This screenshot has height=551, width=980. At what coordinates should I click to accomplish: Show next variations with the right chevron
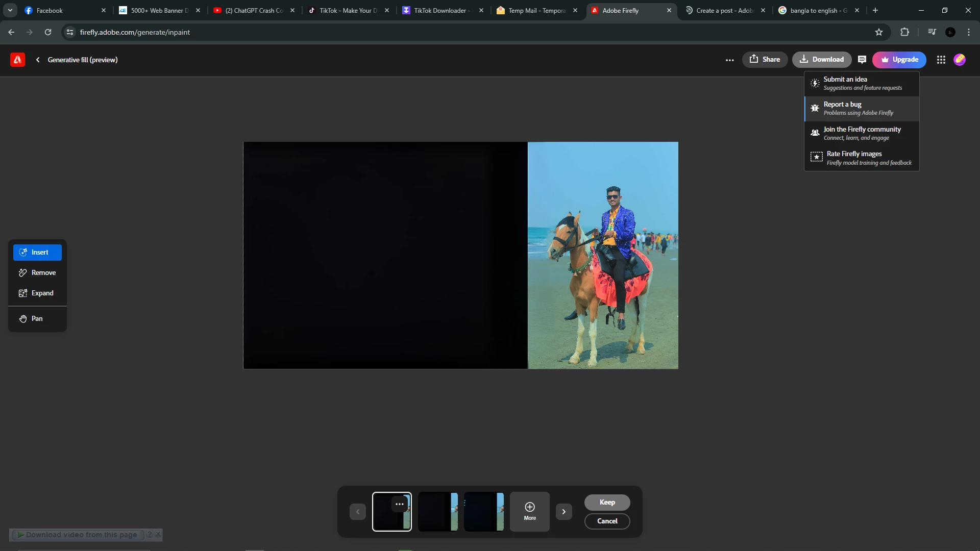coord(564,512)
